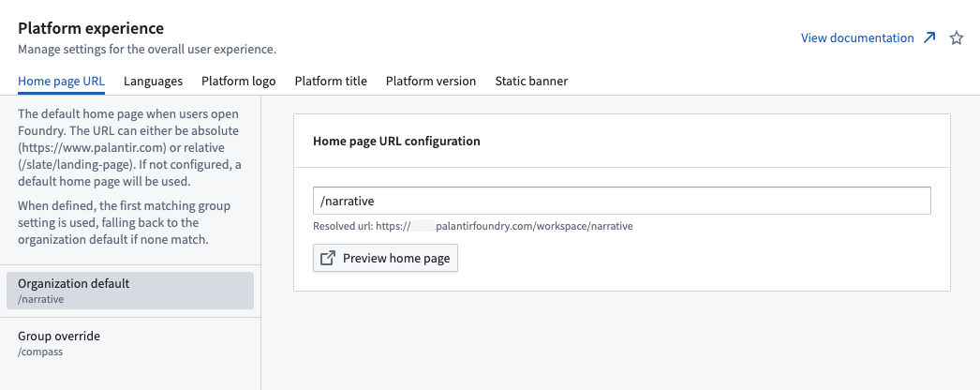Image resolution: width=980 pixels, height=390 pixels.
Task: Click the arrow icon beside View documentation
Action: 929,38
